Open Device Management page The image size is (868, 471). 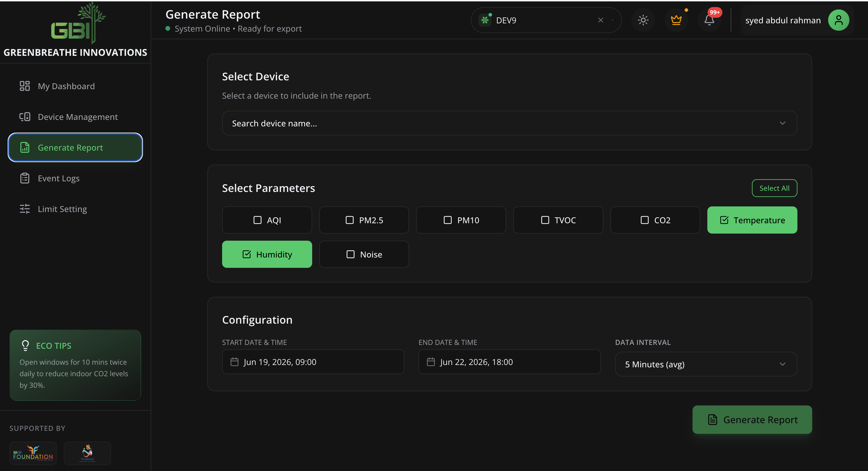(75, 117)
